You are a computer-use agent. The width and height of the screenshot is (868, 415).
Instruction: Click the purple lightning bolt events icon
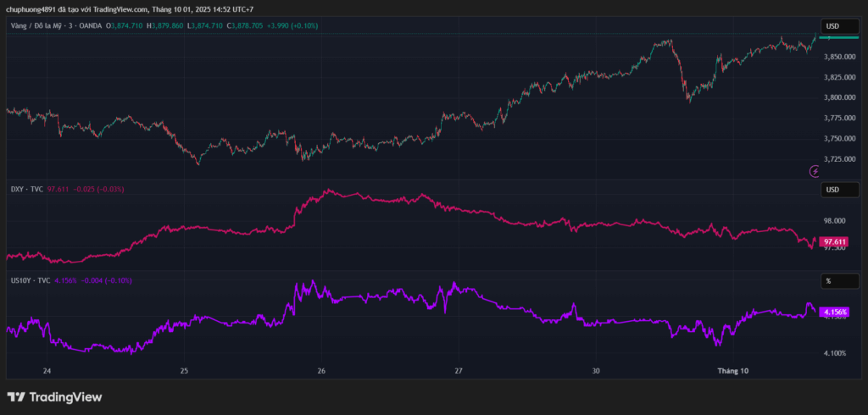(x=815, y=171)
